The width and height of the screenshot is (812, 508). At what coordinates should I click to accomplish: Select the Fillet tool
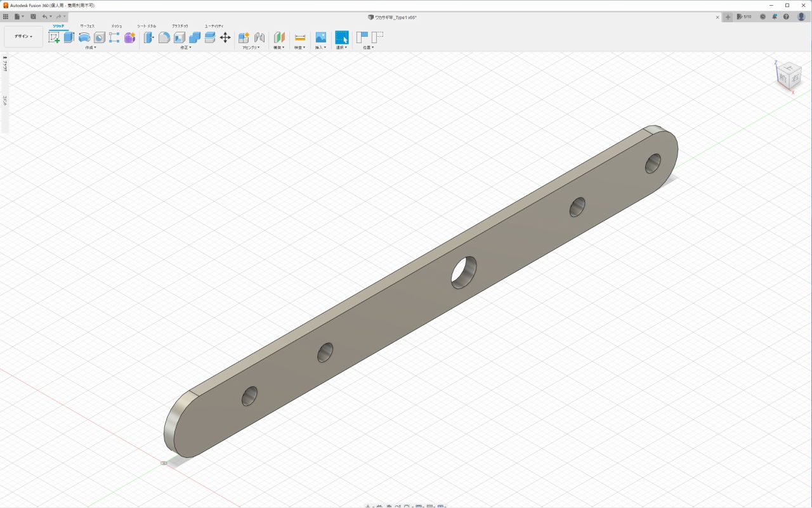point(164,37)
